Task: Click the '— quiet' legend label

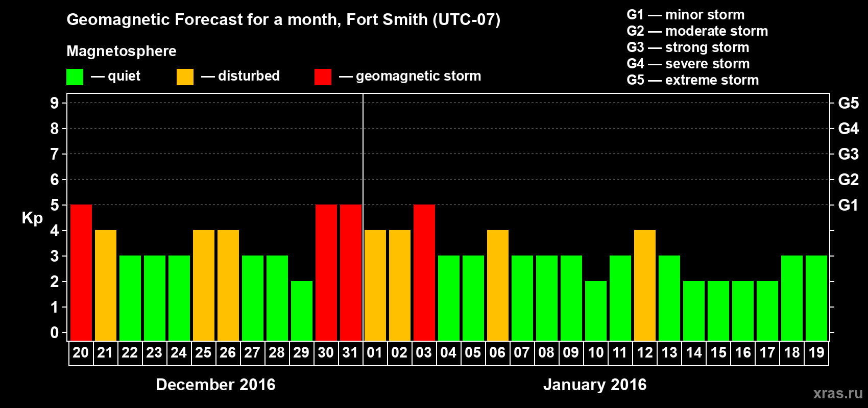Action: (115, 76)
